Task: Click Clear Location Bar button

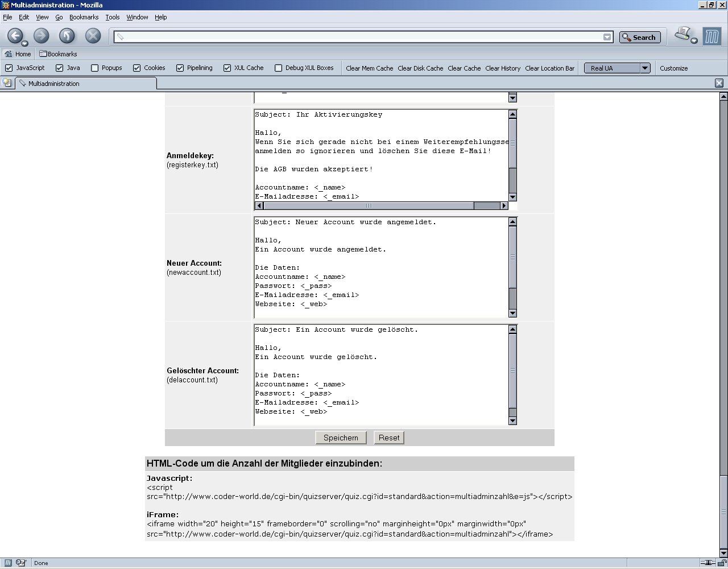Action: (549, 68)
